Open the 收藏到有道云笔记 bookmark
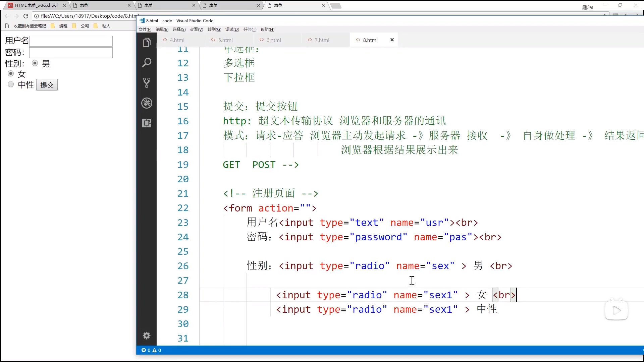644x362 pixels. pyautogui.click(x=26, y=26)
